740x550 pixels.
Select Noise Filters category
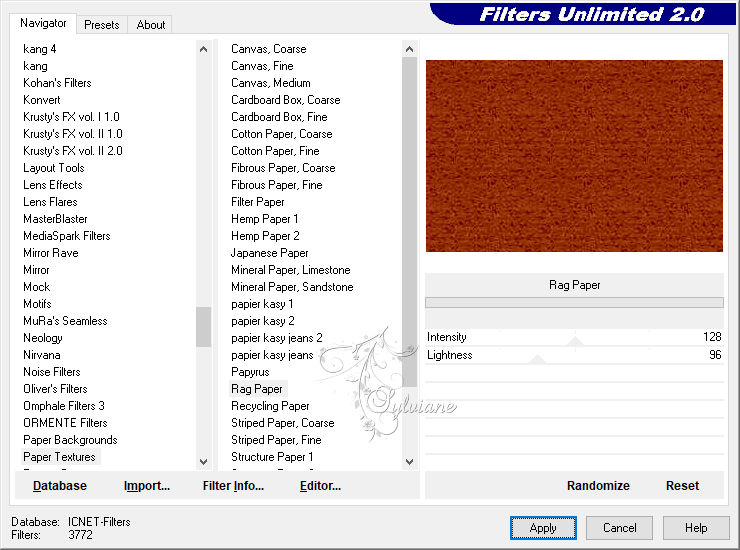point(51,372)
